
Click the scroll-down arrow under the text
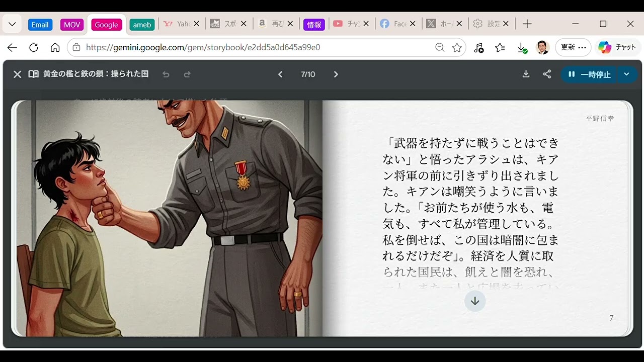[475, 301]
